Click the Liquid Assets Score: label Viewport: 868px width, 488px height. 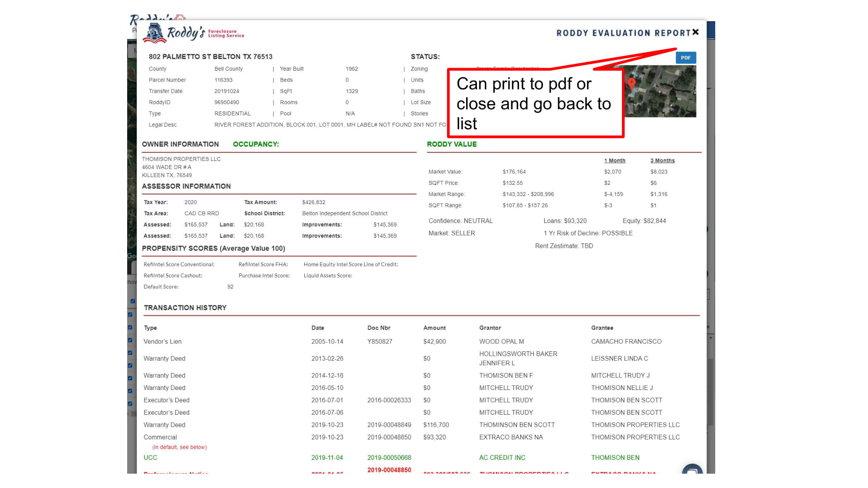coord(328,276)
